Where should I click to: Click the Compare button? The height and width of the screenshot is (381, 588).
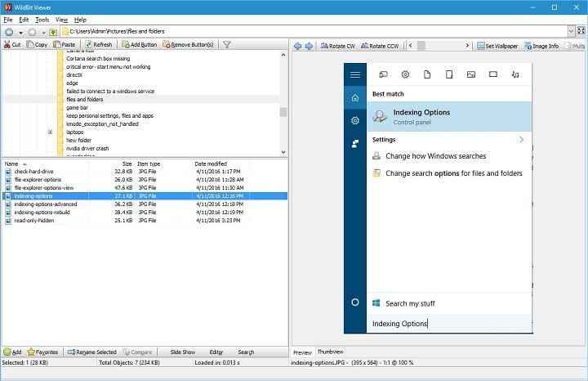138,352
